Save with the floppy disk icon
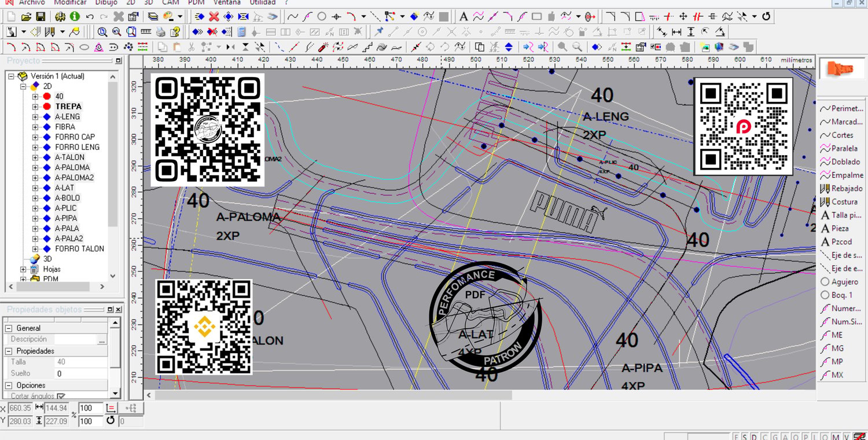The height and width of the screenshot is (440, 868). (x=41, y=16)
